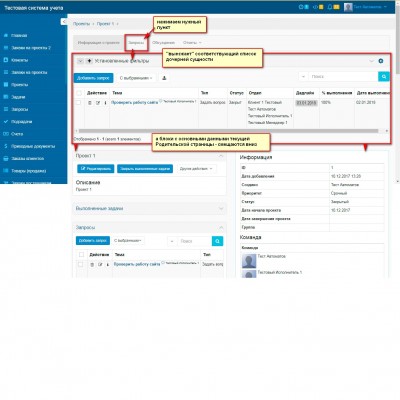Click the Редактировать button
Screen dimensions: 400x400
click(x=96, y=169)
